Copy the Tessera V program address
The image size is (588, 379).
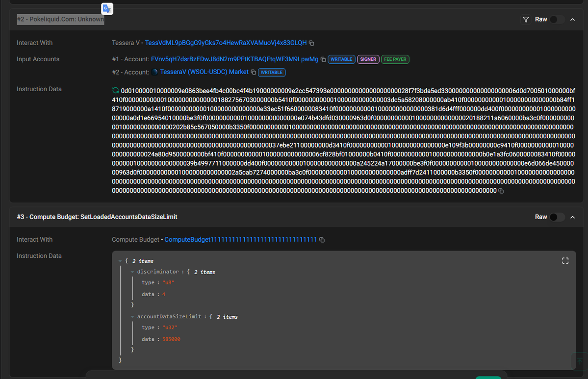click(311, 43)
